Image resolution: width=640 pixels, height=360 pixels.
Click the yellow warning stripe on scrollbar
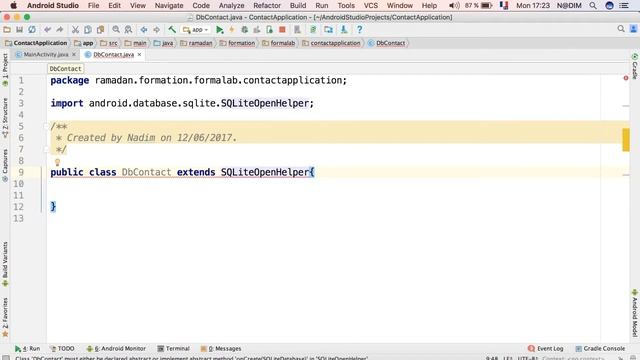point(626,140)
